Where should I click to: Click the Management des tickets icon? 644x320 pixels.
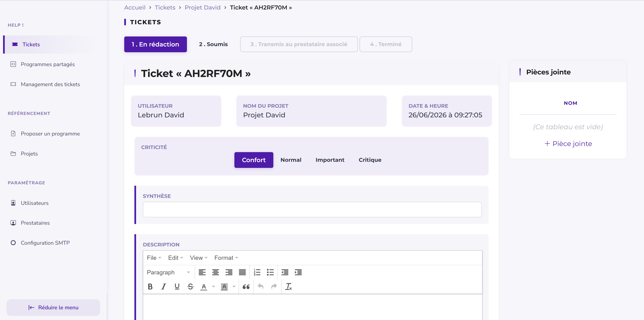(13, 84)
